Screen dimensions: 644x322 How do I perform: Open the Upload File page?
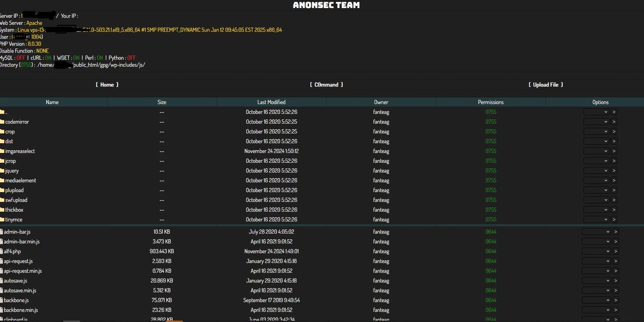[546, 85]
